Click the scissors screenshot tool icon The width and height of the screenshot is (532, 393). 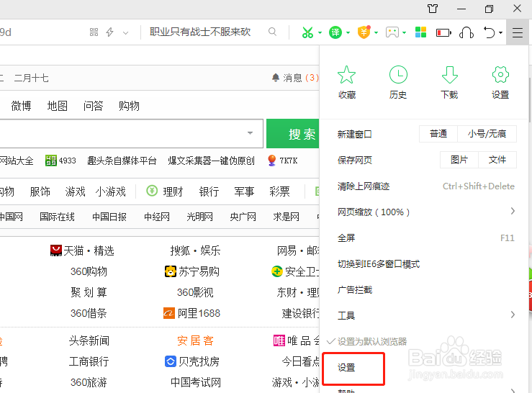click(x=307, y=32)
